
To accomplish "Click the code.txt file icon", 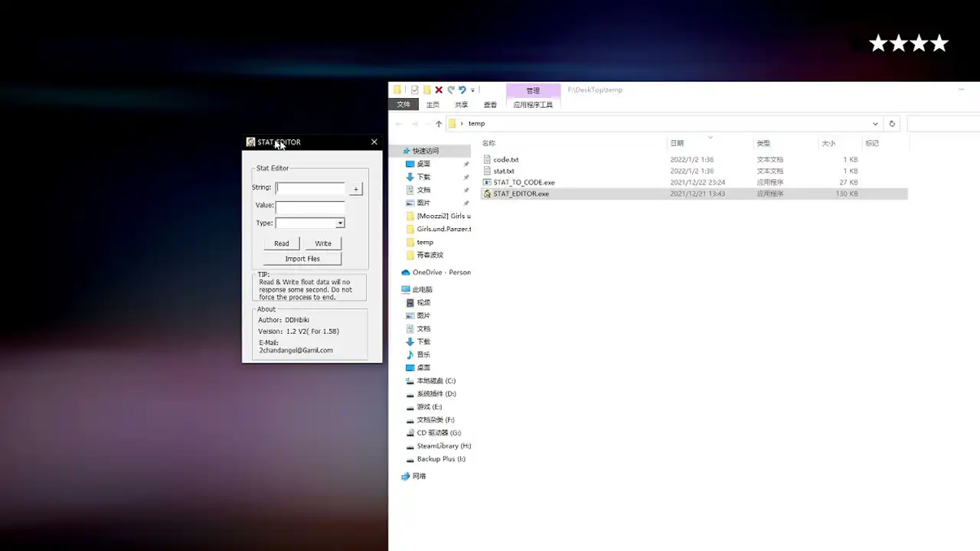I will 487,159.
